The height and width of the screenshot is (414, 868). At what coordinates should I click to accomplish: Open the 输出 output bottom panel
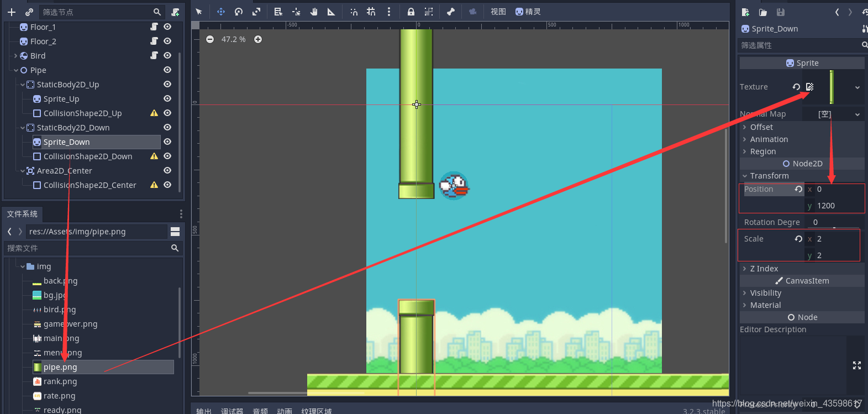(x=204, y=411)
